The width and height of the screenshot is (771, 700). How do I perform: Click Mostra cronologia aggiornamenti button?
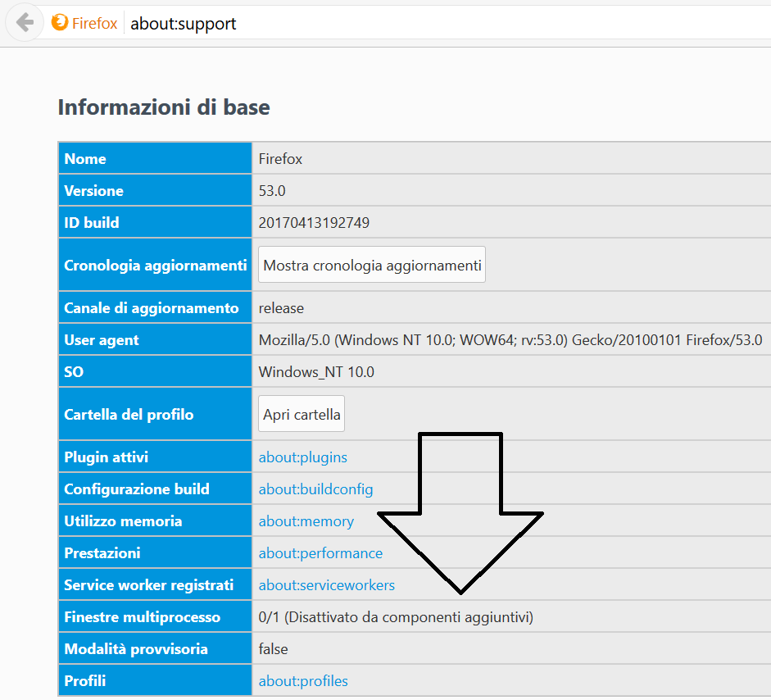[x=372, y=265]
